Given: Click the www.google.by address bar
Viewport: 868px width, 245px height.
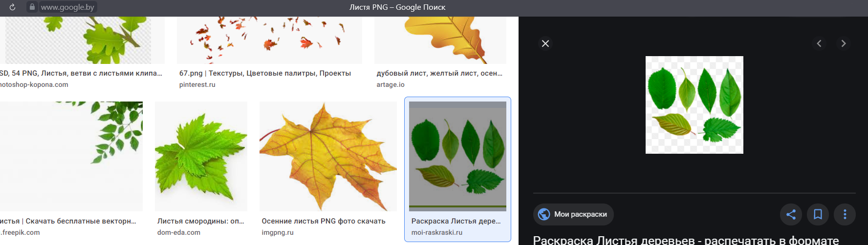Looking at the screenshot, I should (x=67, y=7).
